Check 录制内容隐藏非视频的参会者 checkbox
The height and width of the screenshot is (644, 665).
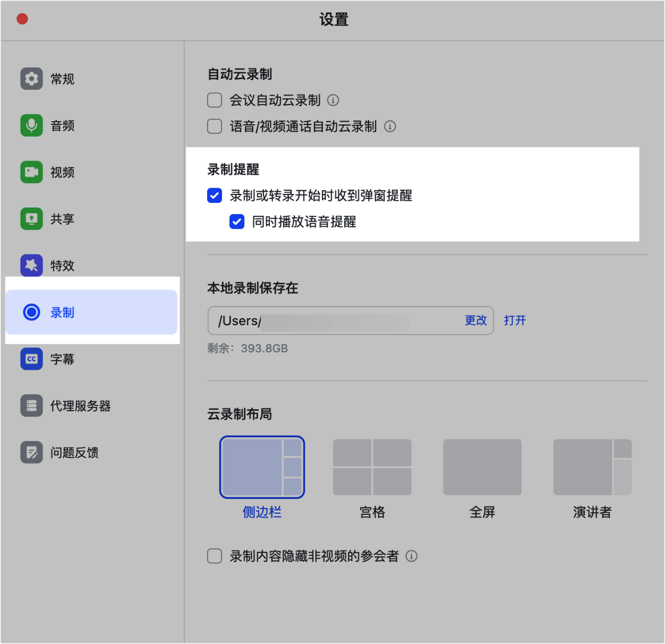pos(215,556)
